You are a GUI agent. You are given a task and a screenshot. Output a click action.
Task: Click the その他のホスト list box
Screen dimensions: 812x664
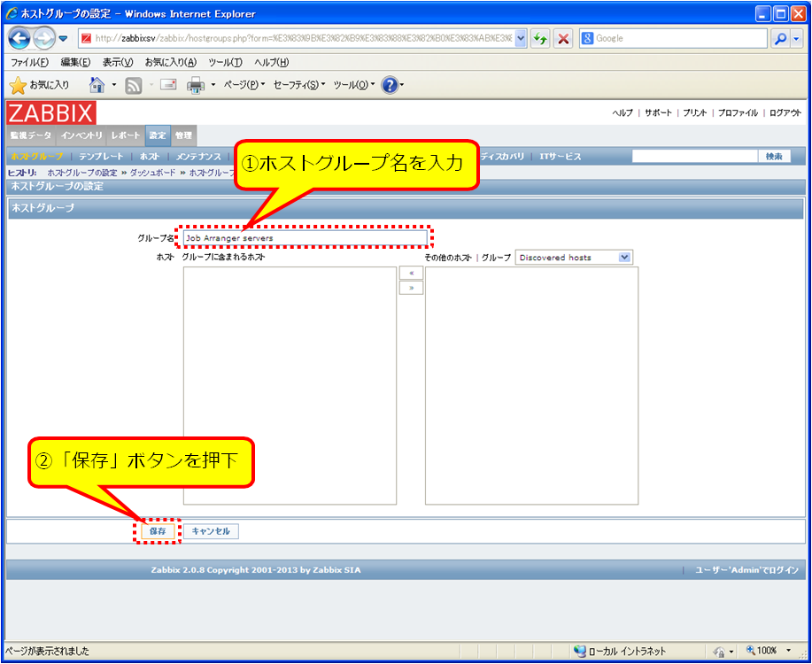pos(532,386)
